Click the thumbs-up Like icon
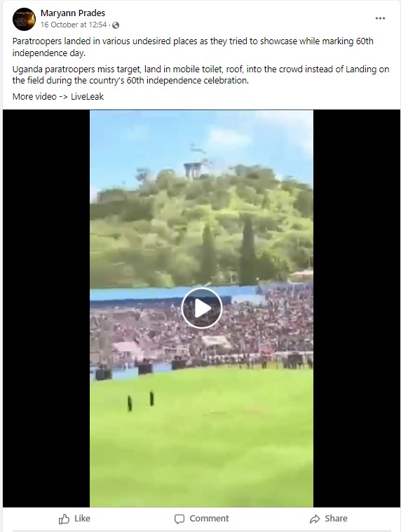 click(64, 519)
